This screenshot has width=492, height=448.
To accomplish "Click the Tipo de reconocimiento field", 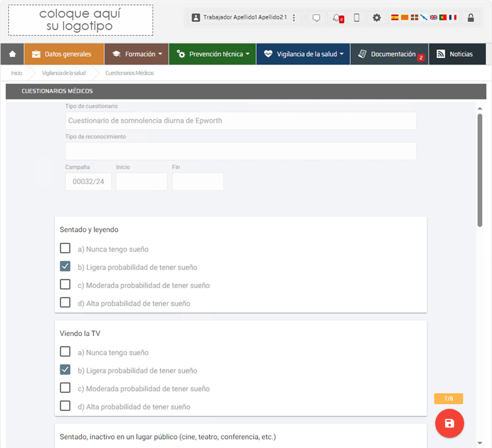I will click(240, 151).
